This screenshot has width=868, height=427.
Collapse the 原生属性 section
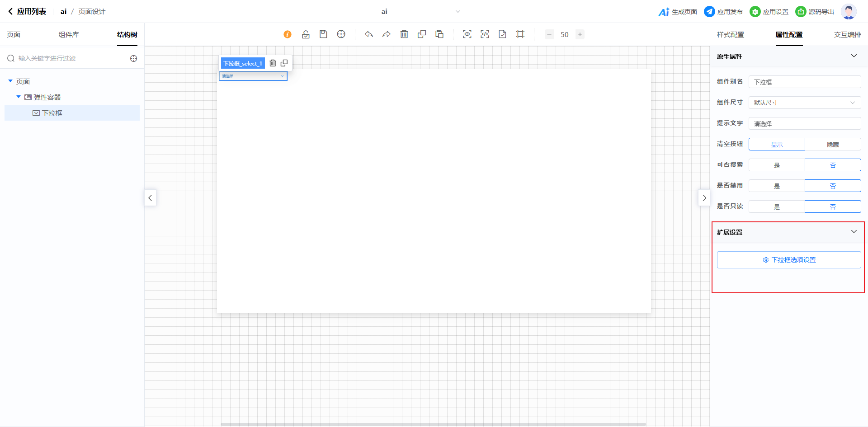click(854, 56)
